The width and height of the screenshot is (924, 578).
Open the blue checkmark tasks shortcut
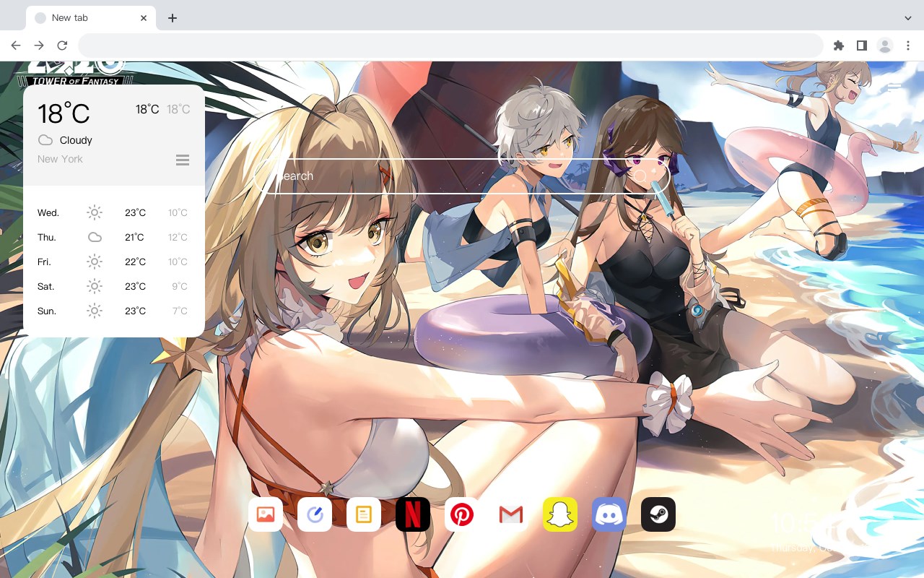tap(315, 514)
